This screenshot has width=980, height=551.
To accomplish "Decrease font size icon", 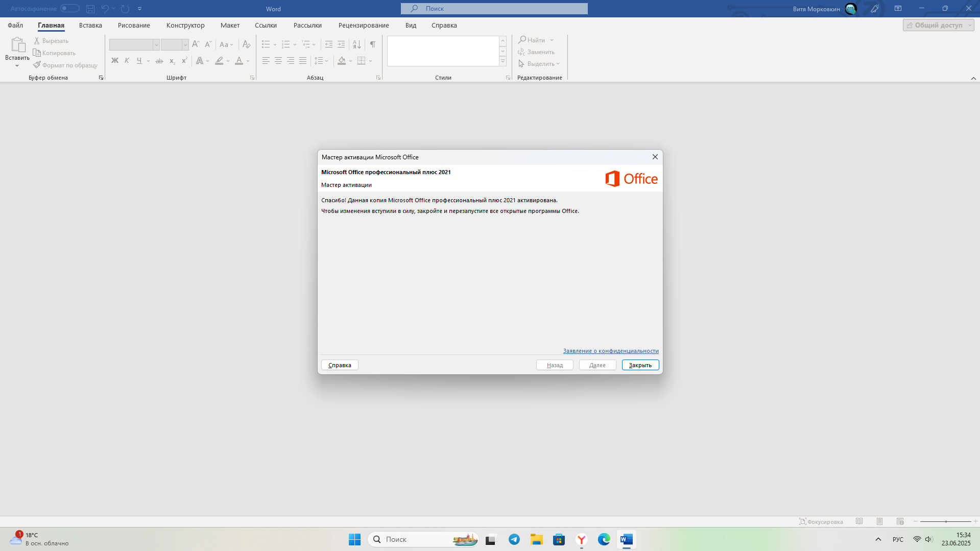I will coord(208,44).
